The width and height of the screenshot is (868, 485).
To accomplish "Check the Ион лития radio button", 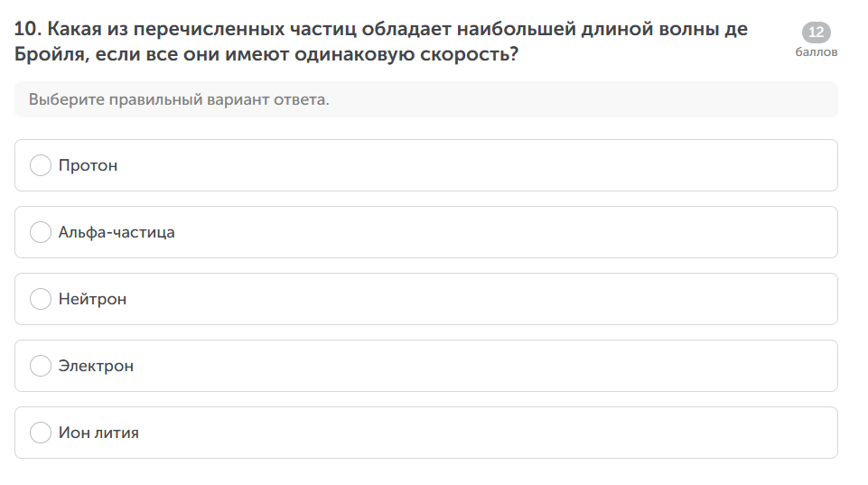I will 41,433.
